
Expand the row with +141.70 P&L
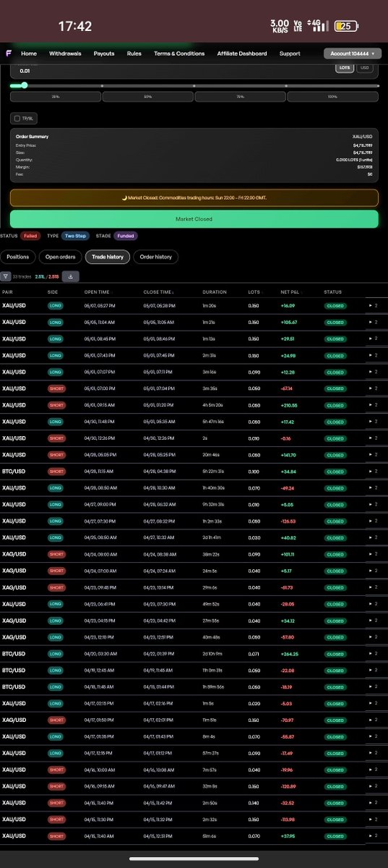(374, 454)
